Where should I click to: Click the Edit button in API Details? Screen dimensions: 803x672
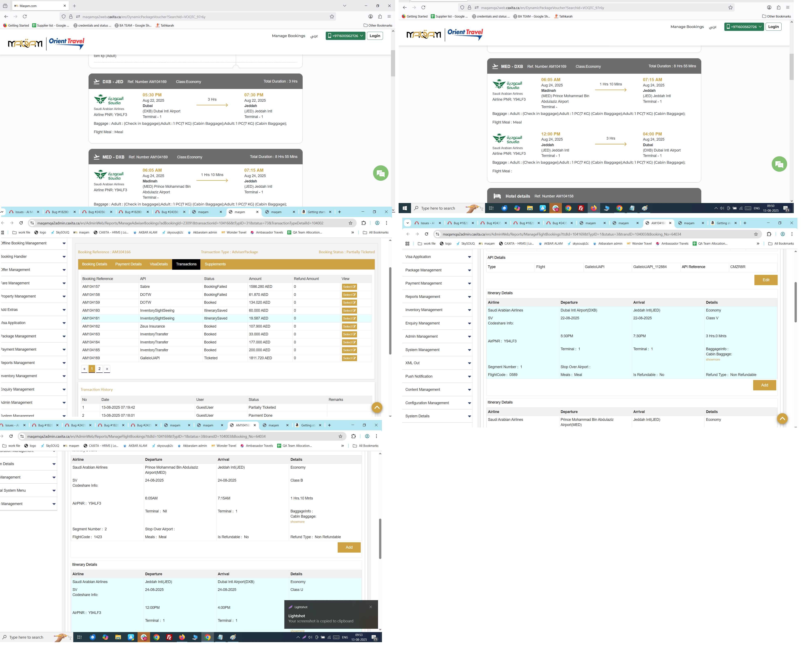point(766,280)
